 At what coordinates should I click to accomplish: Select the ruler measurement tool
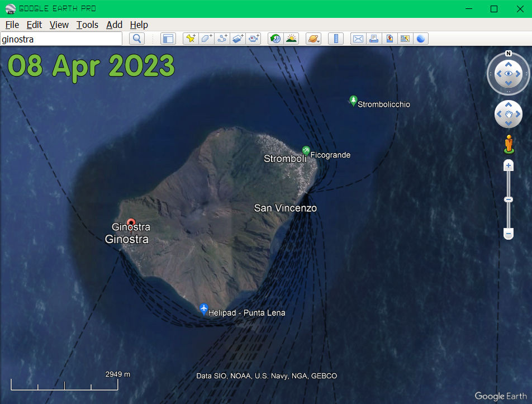point(335,39)
